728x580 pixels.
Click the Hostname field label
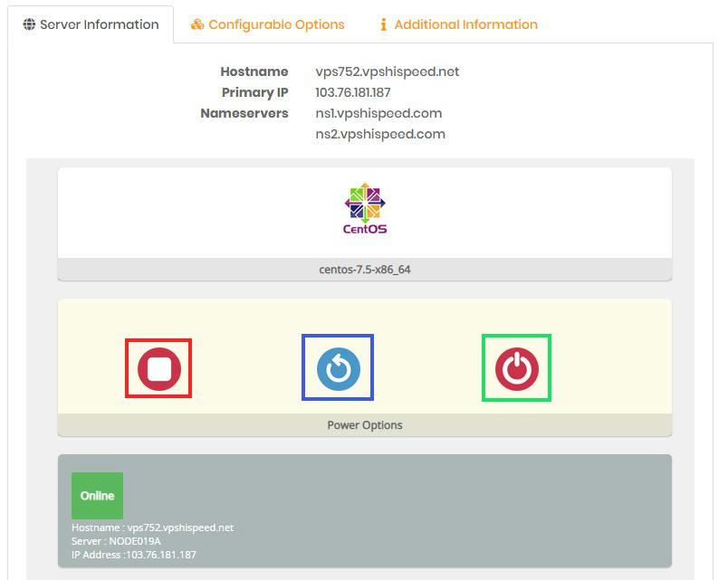[254, 71]
